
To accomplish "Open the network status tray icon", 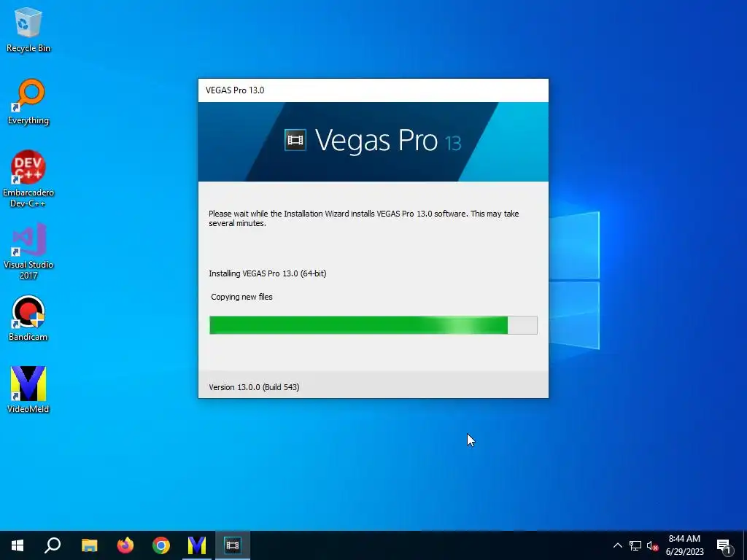I will tap(635, 545).
